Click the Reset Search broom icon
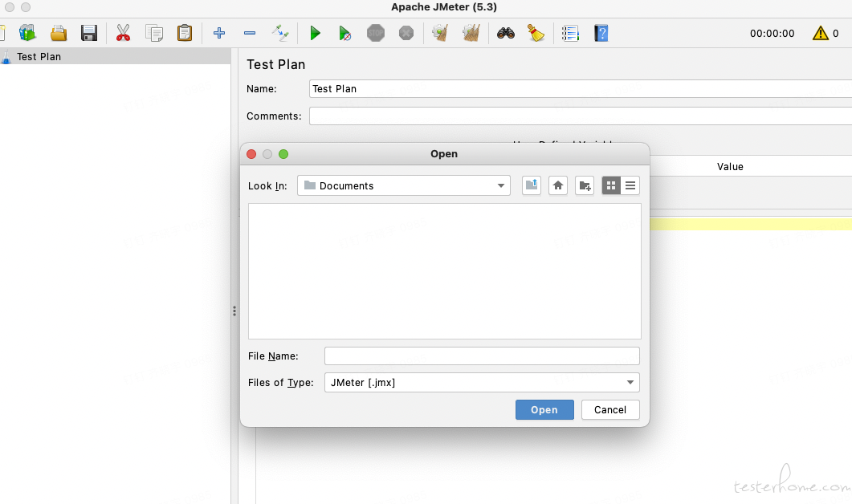852x504 pixels. [x=536, y=33]
